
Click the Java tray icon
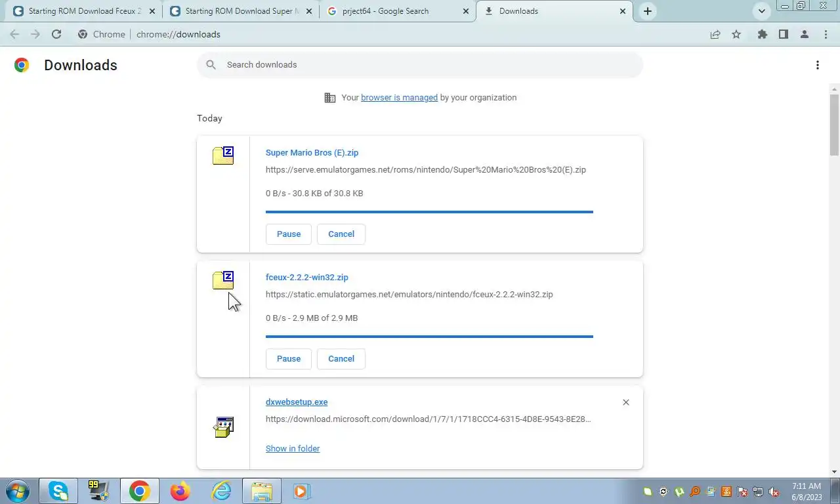click(x=726, y=492)
